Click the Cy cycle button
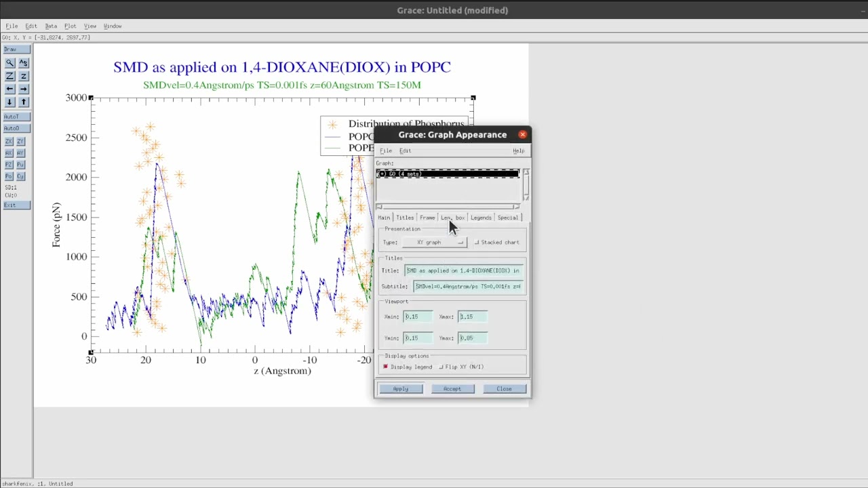The image size is (868, 488). pos(20,176)
